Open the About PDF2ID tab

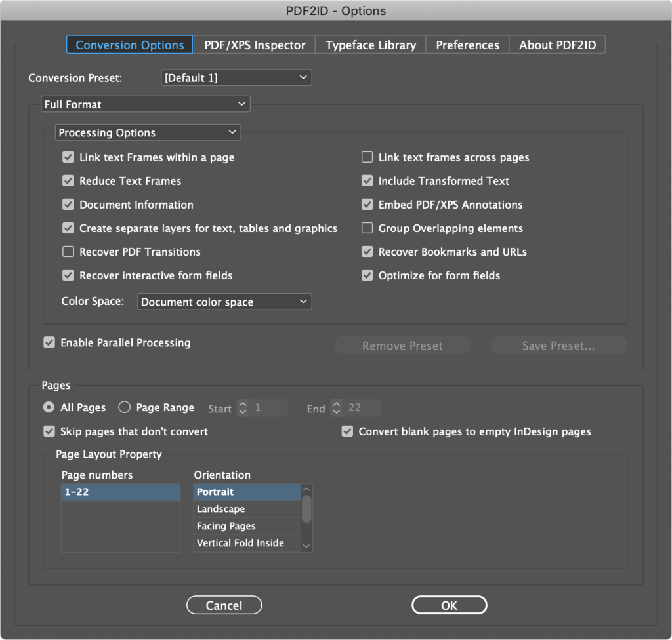(557, 45)
